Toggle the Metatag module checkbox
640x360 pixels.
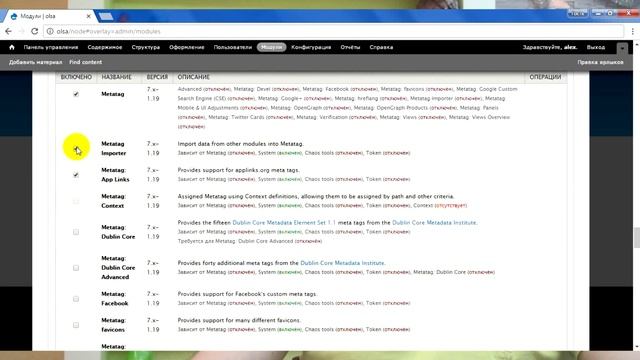[76, 94]
